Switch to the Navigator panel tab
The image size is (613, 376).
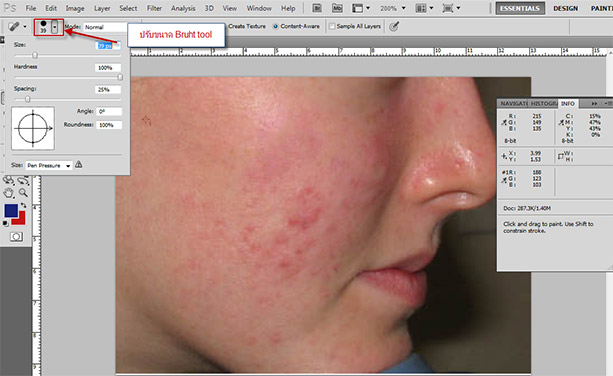click(x=513, y=103)
